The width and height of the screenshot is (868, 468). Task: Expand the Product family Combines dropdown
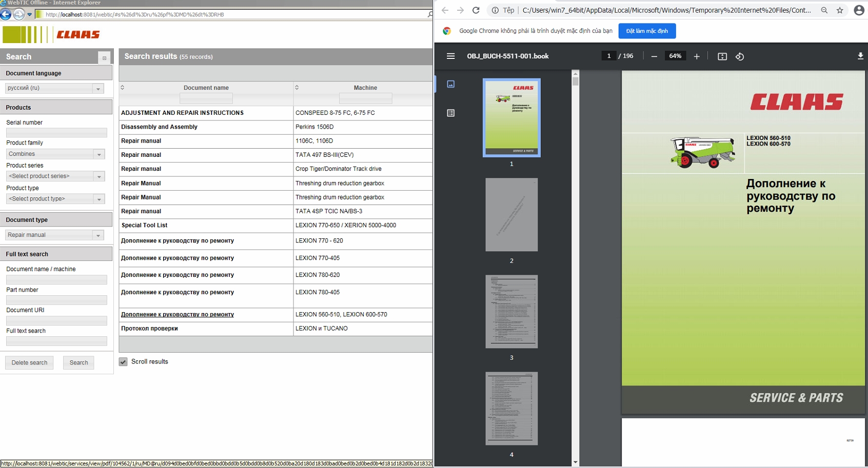tap(98, 154)
